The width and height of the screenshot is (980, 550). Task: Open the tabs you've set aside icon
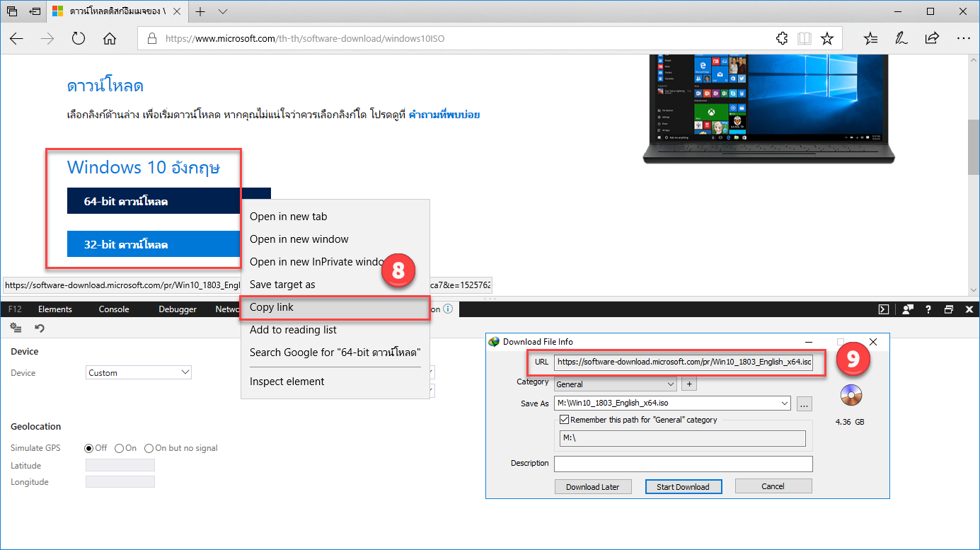point(12,11)
